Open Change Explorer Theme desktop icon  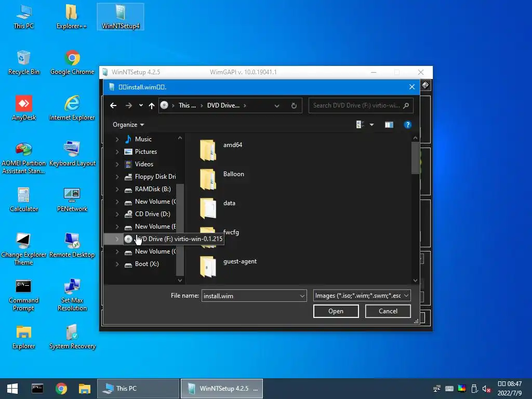[24, 249]
